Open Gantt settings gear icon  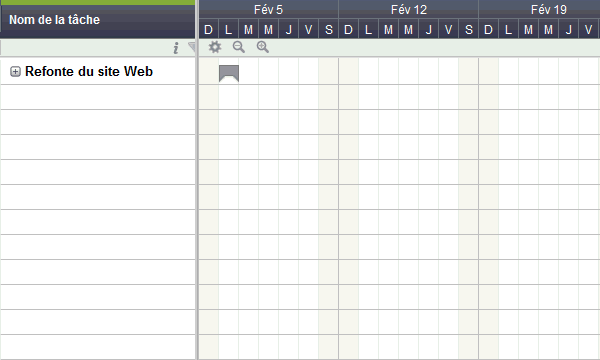point(215,47)
